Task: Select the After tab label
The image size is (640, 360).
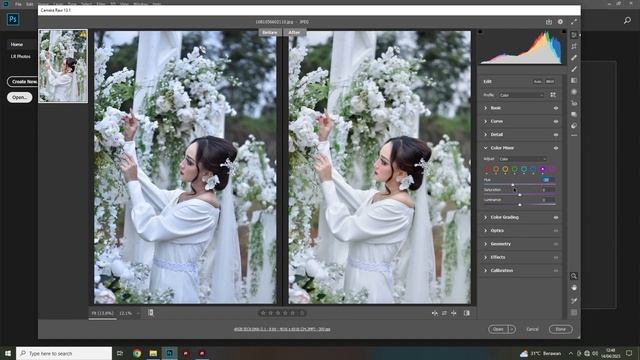Action: point(294,32)
